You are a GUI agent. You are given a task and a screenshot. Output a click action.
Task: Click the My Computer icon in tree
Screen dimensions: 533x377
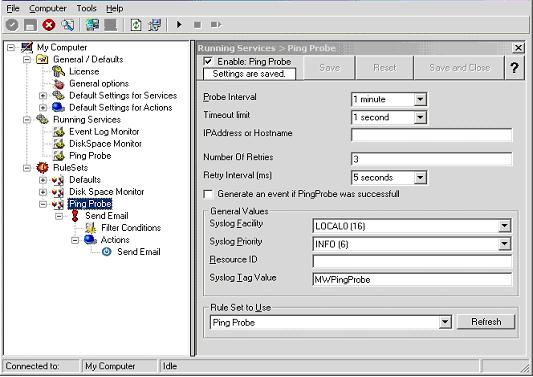[x=27, y=47]
